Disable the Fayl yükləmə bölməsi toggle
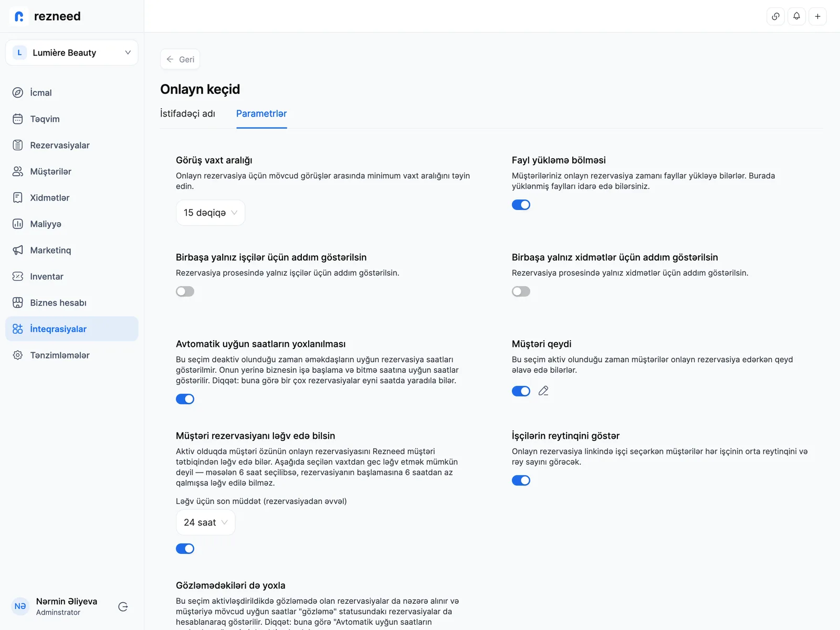Screen dimensions: 840x630 (521, 205)
